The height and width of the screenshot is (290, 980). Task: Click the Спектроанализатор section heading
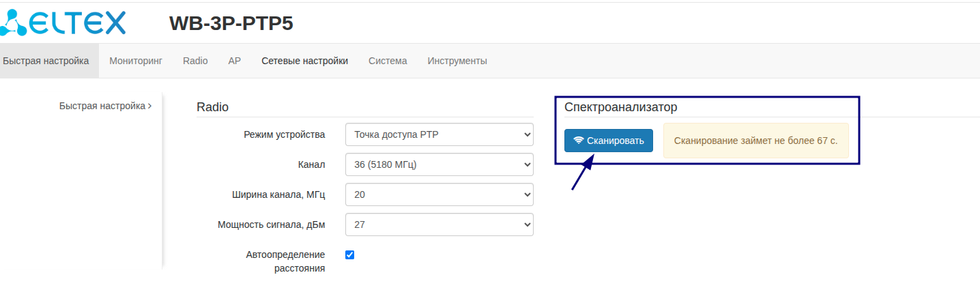pyautogui.click(x=620, y=107)
